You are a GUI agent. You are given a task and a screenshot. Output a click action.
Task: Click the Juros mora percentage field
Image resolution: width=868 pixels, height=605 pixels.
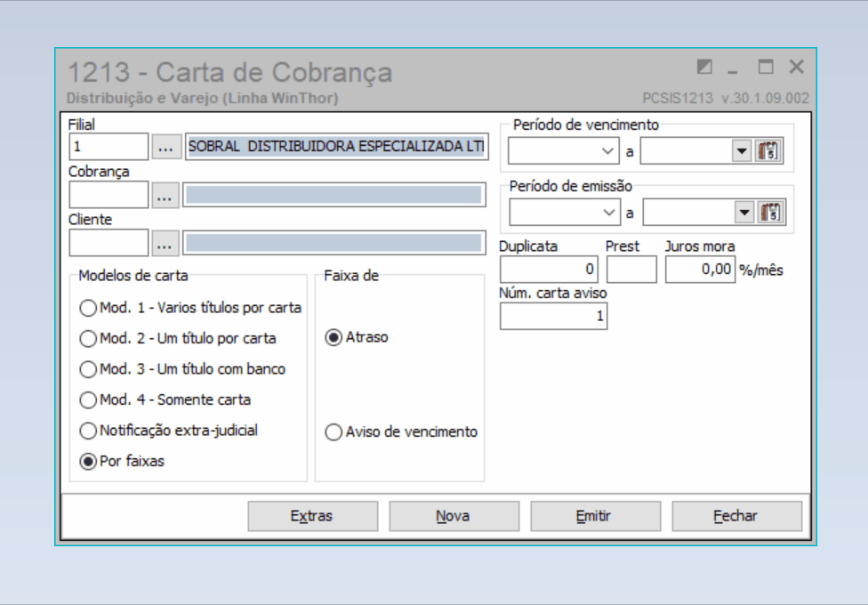700,270
